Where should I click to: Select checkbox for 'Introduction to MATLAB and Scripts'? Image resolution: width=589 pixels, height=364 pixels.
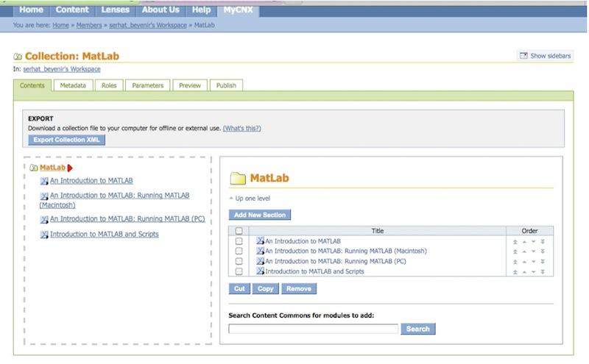click(x=239, y=271)
